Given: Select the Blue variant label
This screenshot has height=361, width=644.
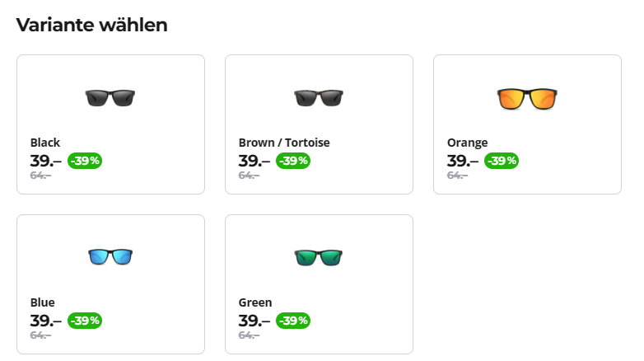Looking at the screenshot, I should (43, 302).
